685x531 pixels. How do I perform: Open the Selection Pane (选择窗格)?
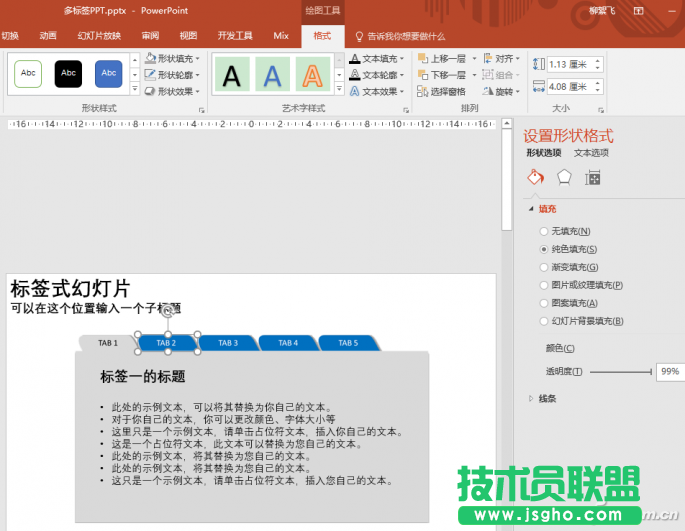point(442,91)
